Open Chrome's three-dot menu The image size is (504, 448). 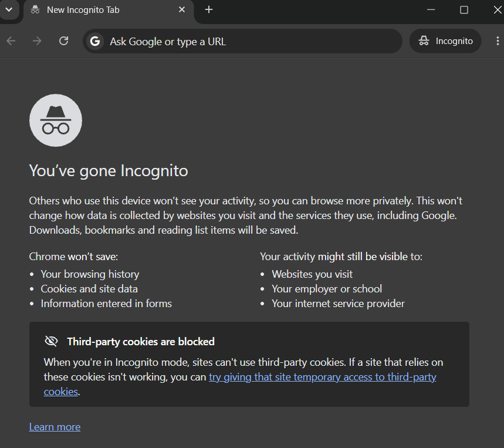click(x=497, y=41)
